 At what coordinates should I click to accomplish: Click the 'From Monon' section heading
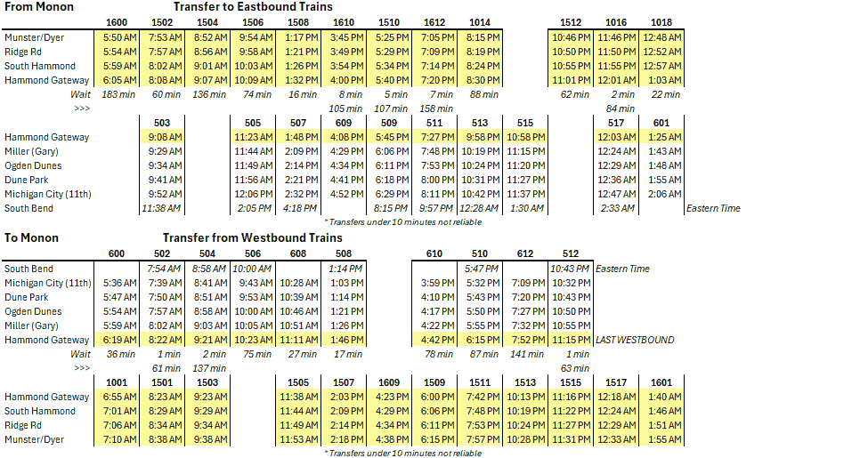(39, 7)
